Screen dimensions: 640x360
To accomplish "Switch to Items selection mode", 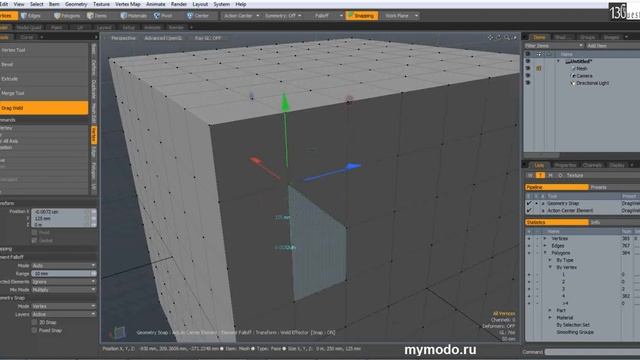I will [x=97, y=16].
